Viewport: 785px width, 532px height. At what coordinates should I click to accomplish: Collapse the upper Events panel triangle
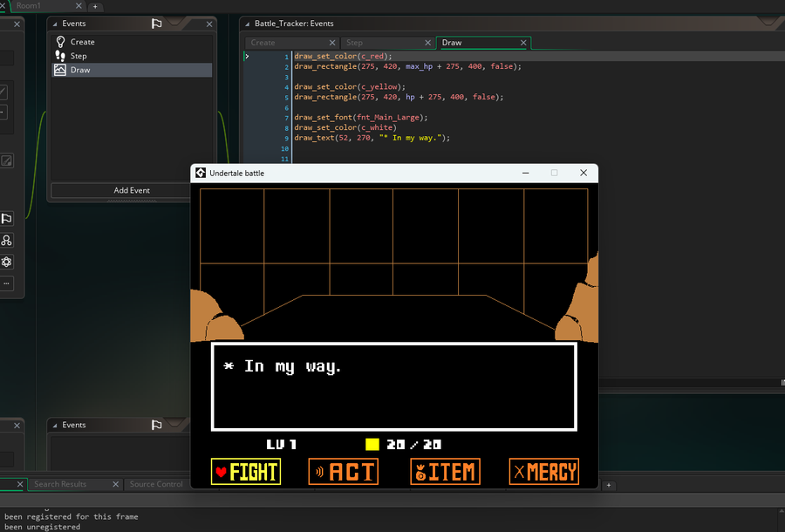click(55, 24)
